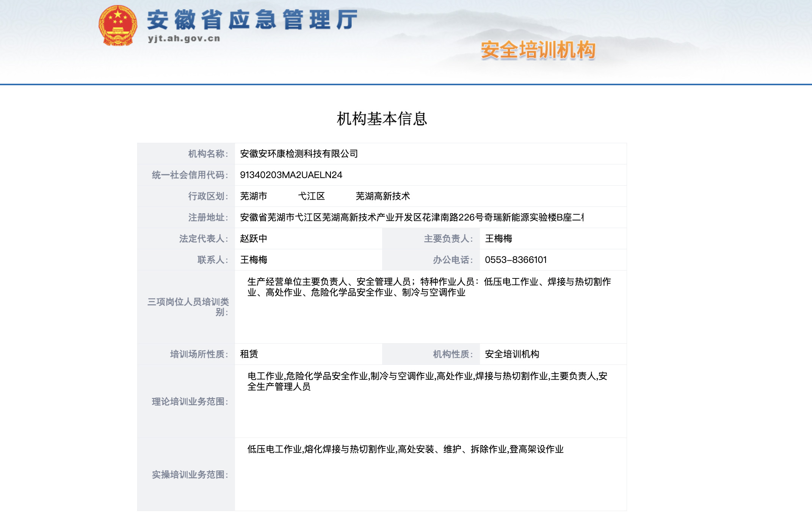The height and width of the screenshot is (519, 812).
Task: Click the 办公电话 label
Action: 453,259
